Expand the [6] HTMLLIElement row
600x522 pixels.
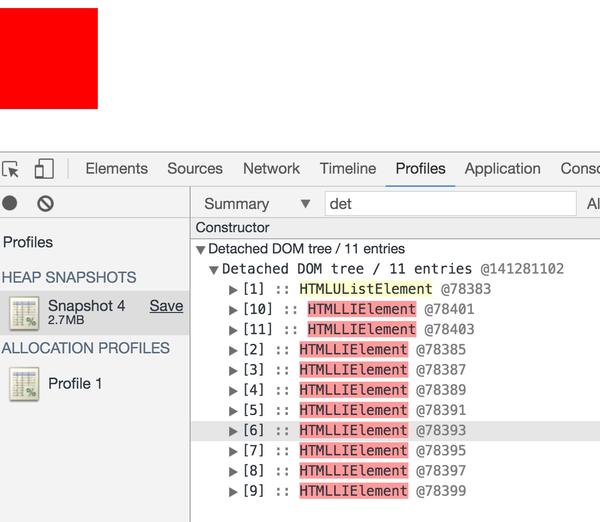(233, 432)
